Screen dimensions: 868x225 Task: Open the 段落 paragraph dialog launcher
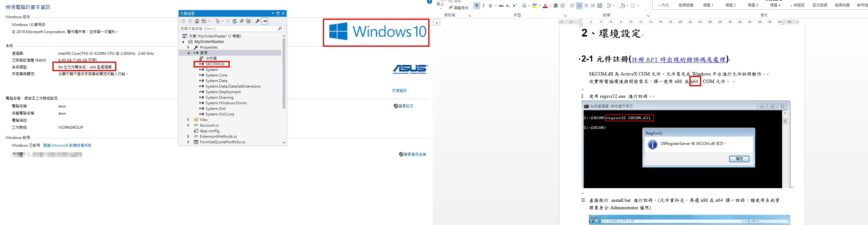coord(648,16)
